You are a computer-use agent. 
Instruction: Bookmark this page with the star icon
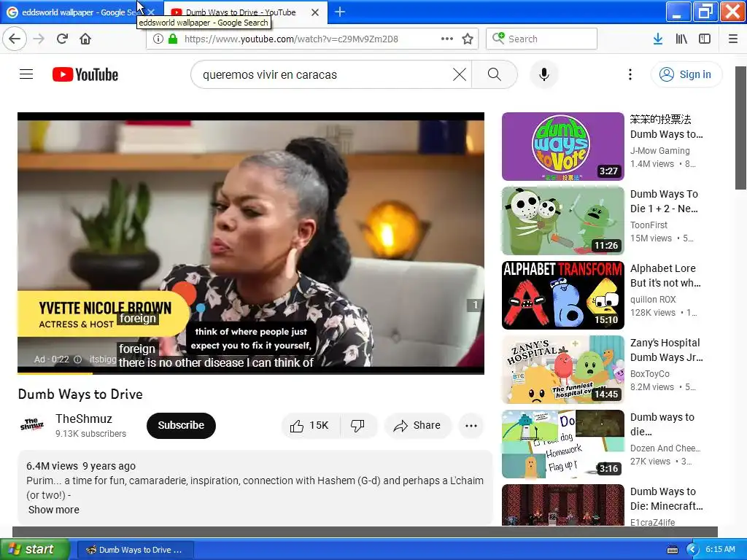click(468, 39)
